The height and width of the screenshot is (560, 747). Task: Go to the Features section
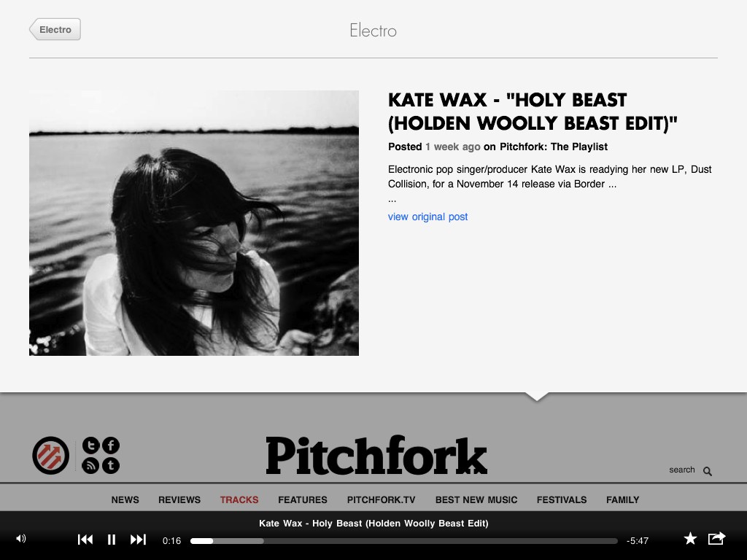(x=303, y=499)
